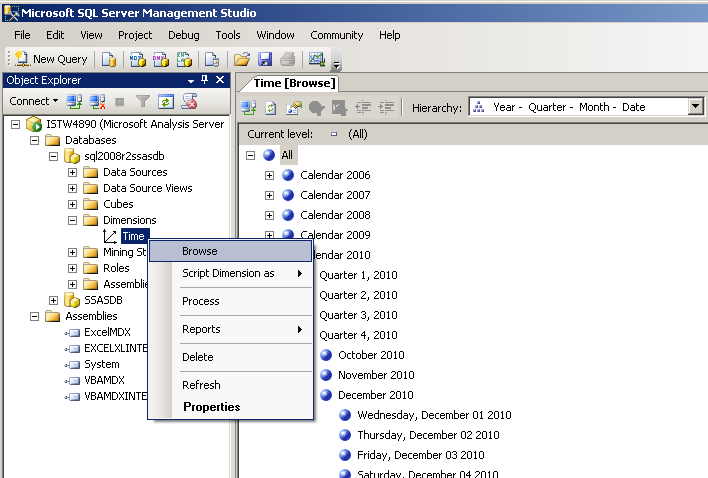Open the Reports submenu
This screenshot has width=708, height=478.
tap(231, 329)
